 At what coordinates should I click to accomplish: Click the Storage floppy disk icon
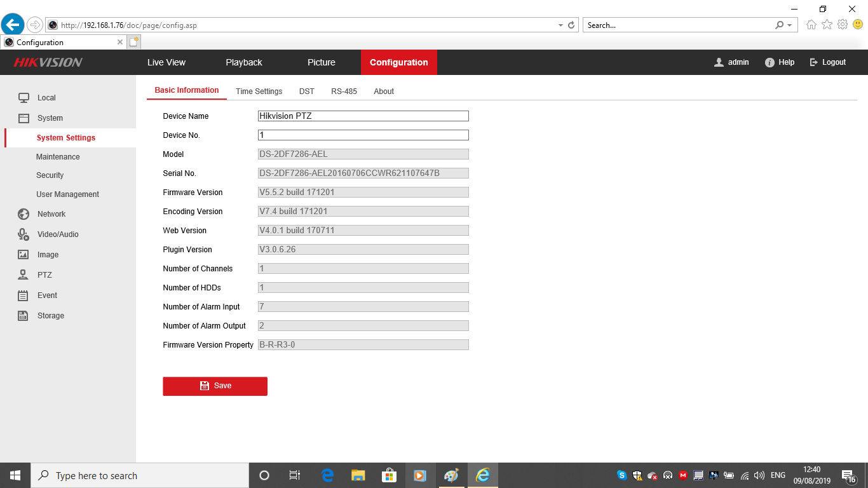click(24, 316)
